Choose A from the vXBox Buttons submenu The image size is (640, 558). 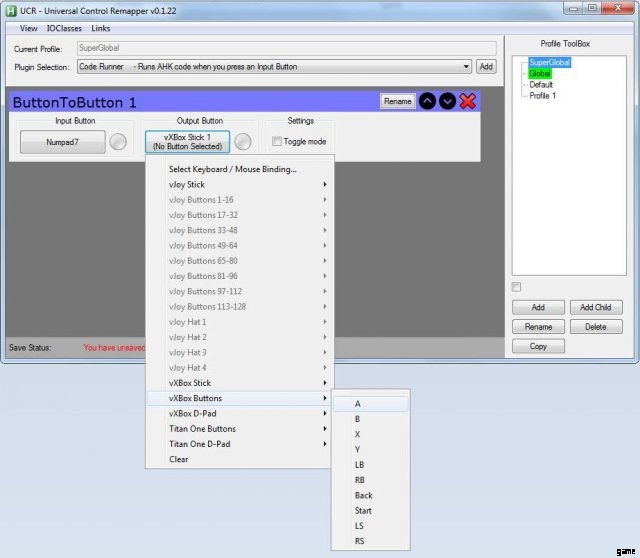[x=370, y=404]
